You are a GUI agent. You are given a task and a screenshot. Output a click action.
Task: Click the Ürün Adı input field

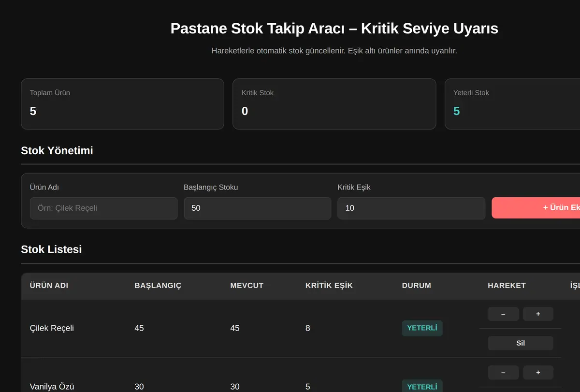(103, 208)
